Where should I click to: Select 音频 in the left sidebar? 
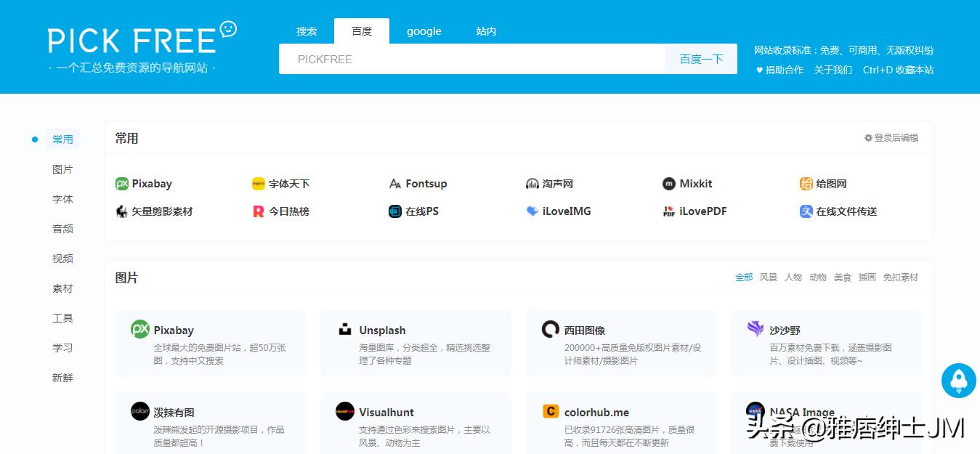(x=62, y=228)
